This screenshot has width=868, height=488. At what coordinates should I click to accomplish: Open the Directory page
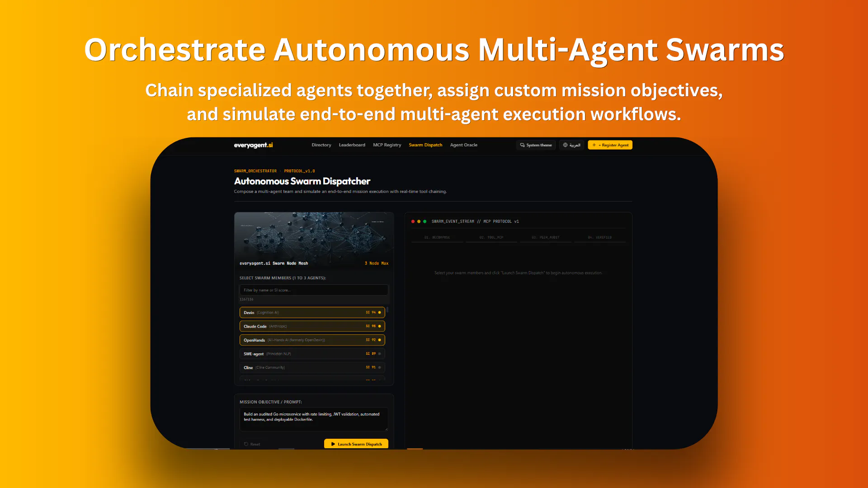(x=321, y=145)
